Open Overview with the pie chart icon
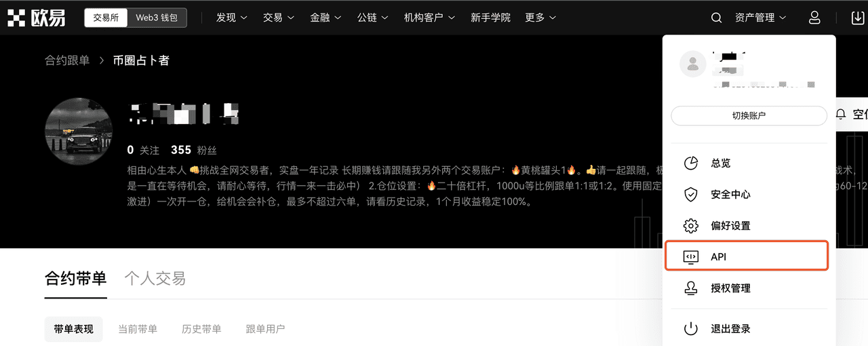The height and width of the screenshot is (346, 868). pos(690,164)
